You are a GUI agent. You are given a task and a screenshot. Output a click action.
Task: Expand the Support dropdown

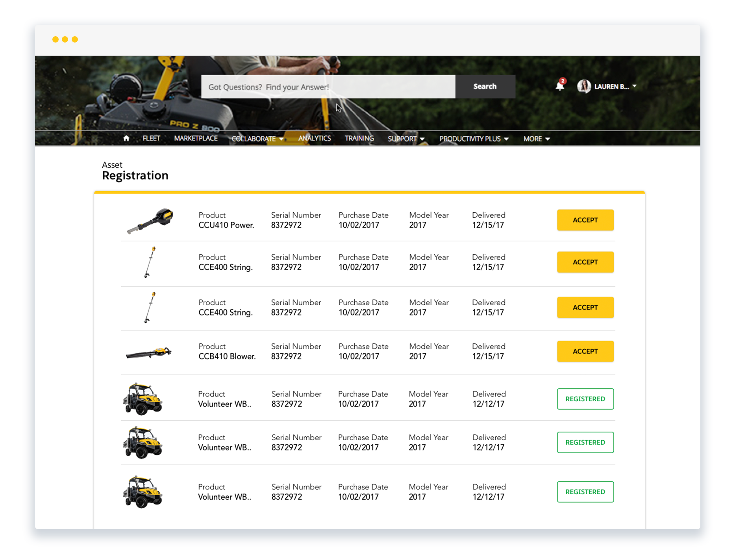(x=406, y=139)
